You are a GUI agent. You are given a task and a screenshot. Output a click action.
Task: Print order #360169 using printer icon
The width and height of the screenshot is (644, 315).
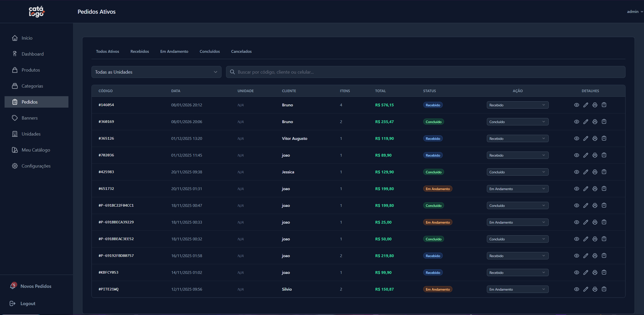pyautogui.click(x=595, y=122)
